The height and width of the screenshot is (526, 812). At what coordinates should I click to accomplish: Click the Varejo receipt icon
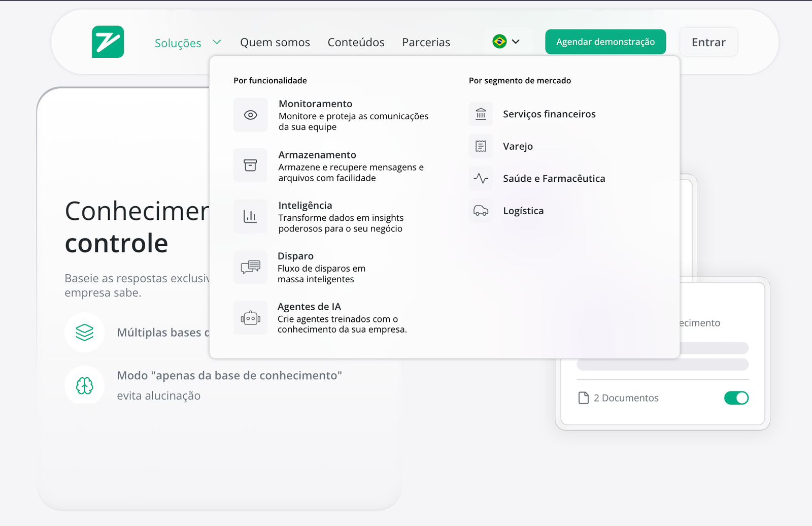click(481, 146)
